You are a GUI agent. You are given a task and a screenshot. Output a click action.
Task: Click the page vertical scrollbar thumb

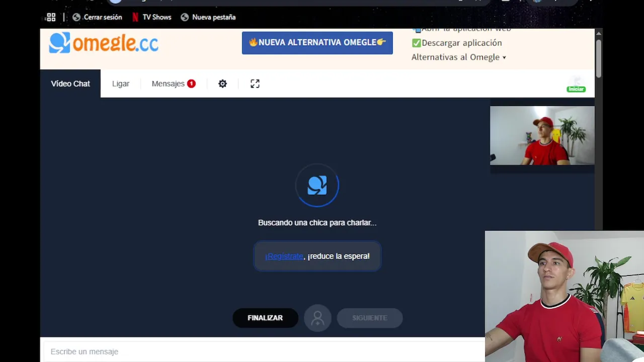(x=598, y=58)
